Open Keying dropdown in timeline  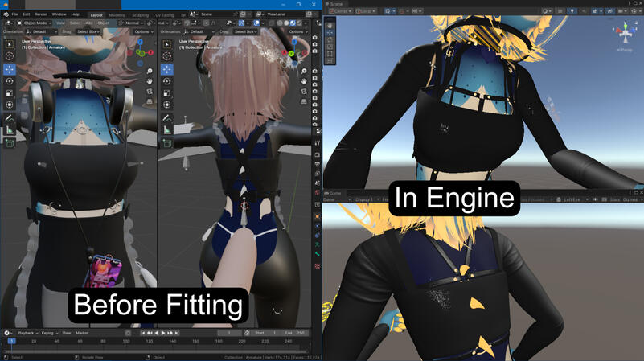[x=49, y=333]
